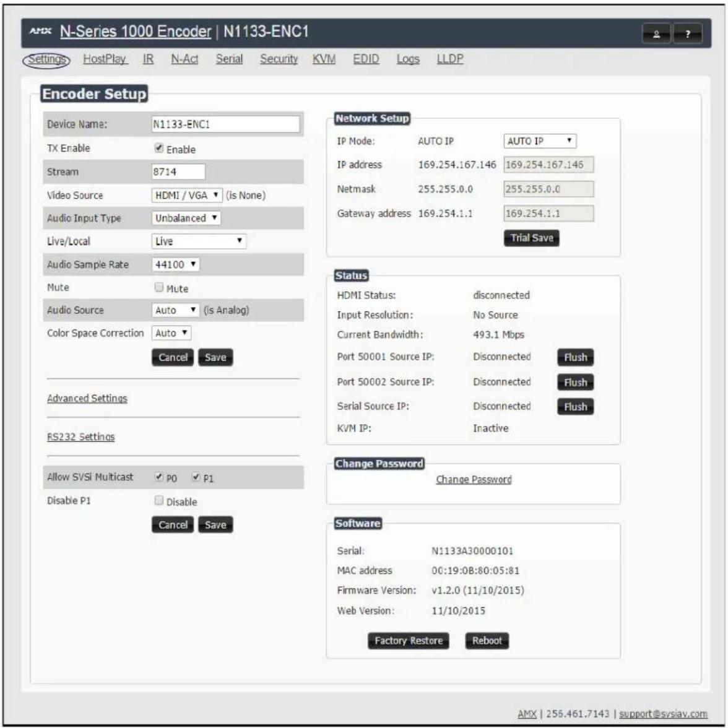Toggle the P1 SVSi Multicast checkbox
The height and width of the screenshot is (728, 728).
coord(196,477)
